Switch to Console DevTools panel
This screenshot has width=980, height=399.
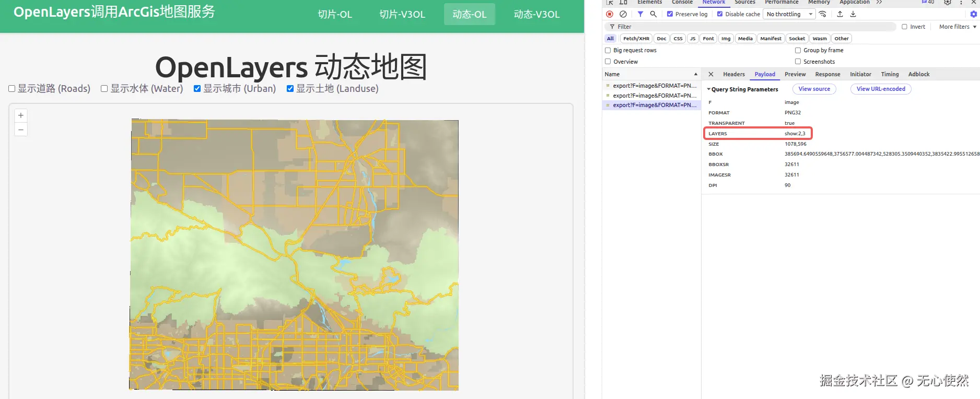(682, 2)
